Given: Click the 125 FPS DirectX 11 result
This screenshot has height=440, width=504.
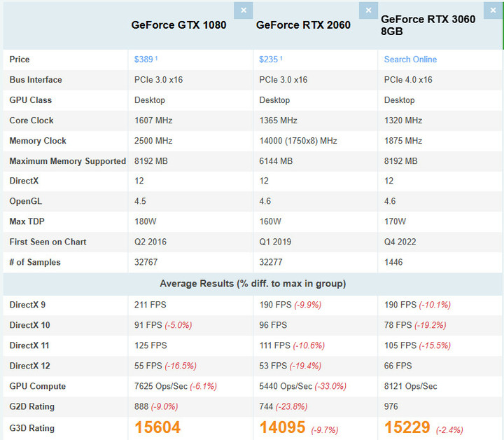Looking at the screenshot, I should (x=150, y=345).
